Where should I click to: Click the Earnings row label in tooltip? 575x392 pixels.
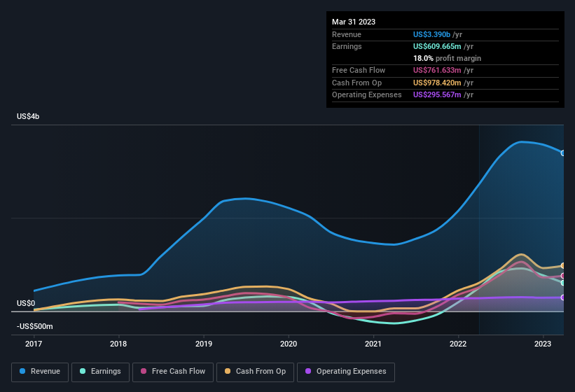(347, 46)
